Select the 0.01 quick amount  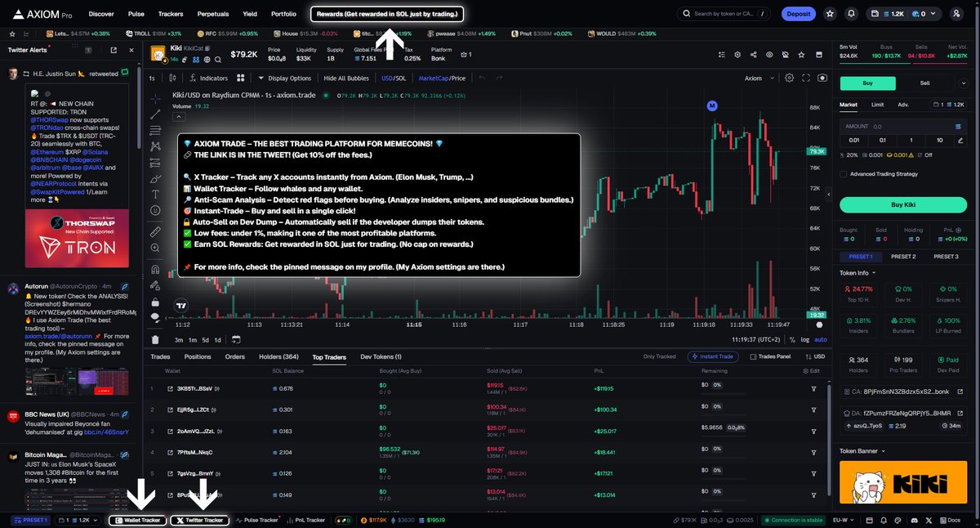click(x=853, y=140)
